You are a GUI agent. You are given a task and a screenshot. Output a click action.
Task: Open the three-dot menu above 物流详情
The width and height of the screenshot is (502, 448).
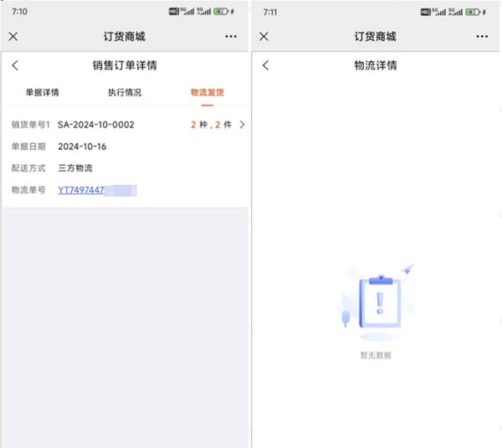(482, 37)
